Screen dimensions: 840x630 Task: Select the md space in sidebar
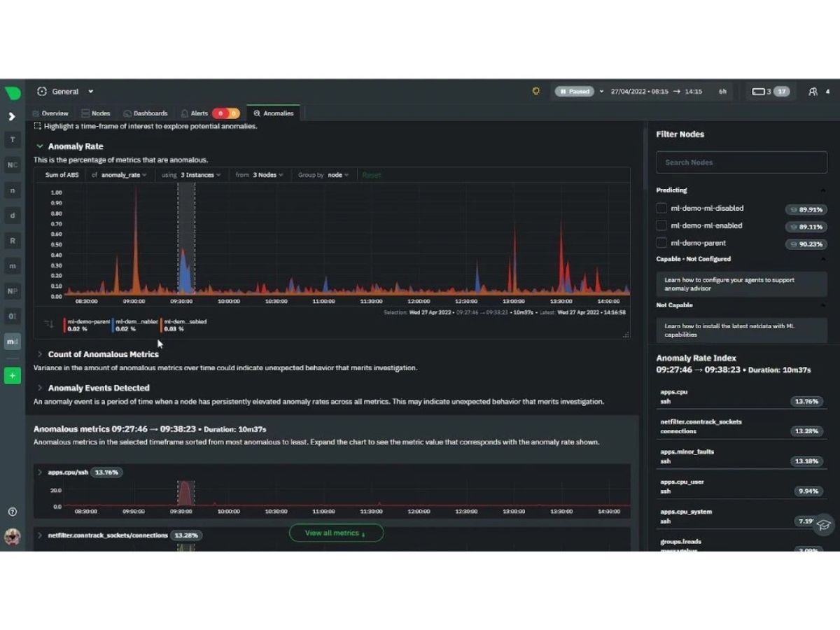[12, 342]
